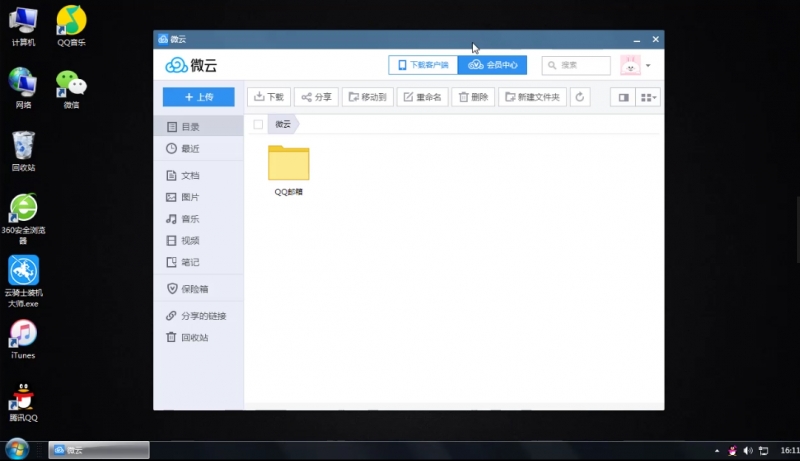
Task: Open the grid view mode dropdown
Action: tap(648, 97)
